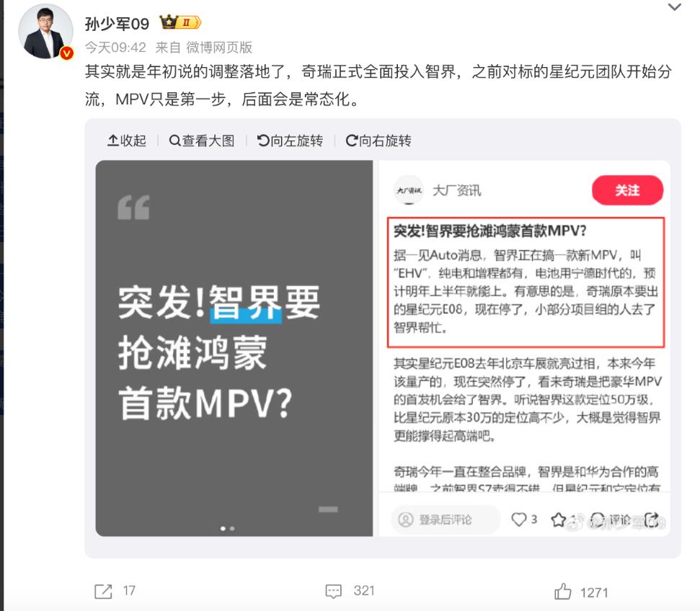Tap the star favorite icon in the embedded post
The image size is (700, 611).
pyautogui.click(x=559, y=519)
